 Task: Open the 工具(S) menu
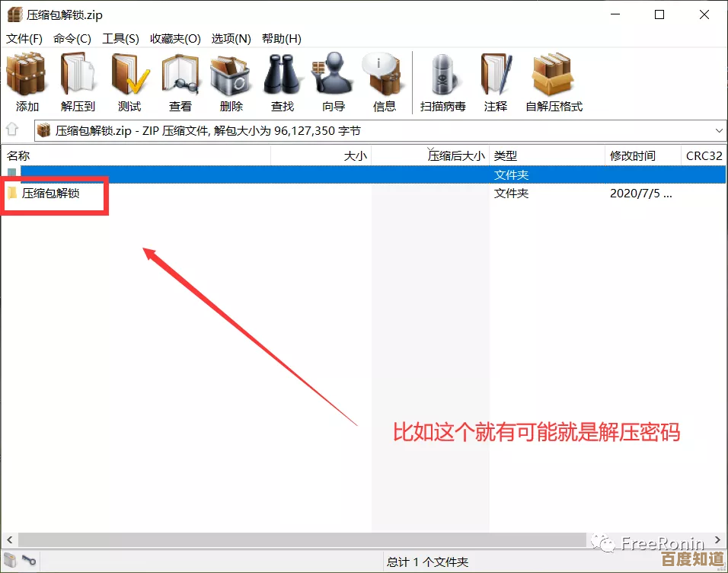click(x=120, y=38)
